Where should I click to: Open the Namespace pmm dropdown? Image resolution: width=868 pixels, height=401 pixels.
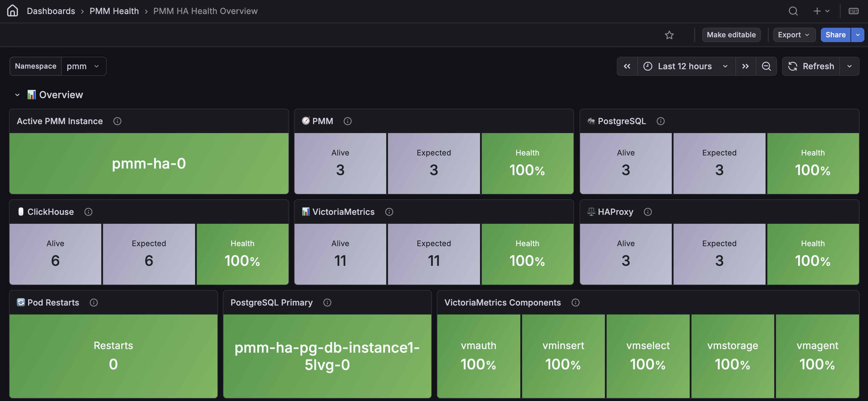click(x=83, y=66)
